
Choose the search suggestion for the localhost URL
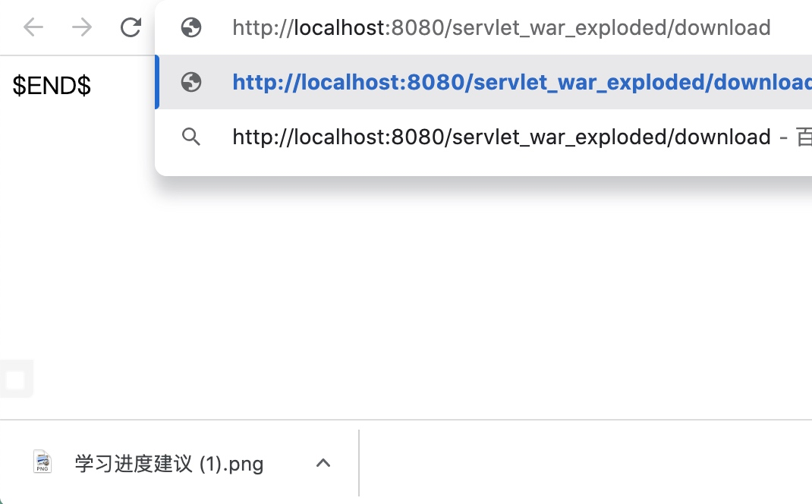coord(501,137)
